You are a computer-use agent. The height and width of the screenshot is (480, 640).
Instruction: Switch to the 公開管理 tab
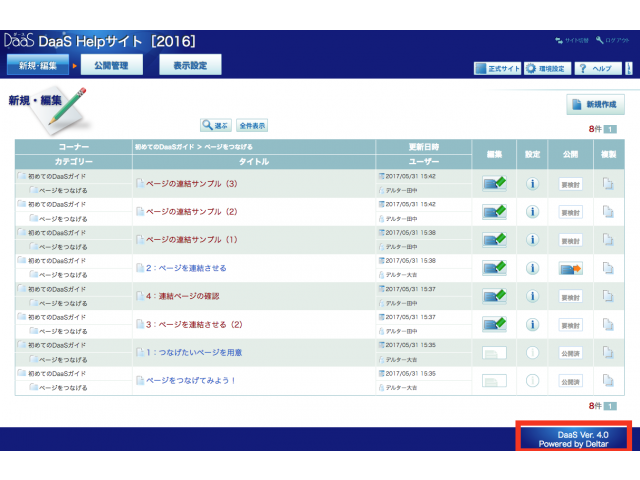(111, 65)
